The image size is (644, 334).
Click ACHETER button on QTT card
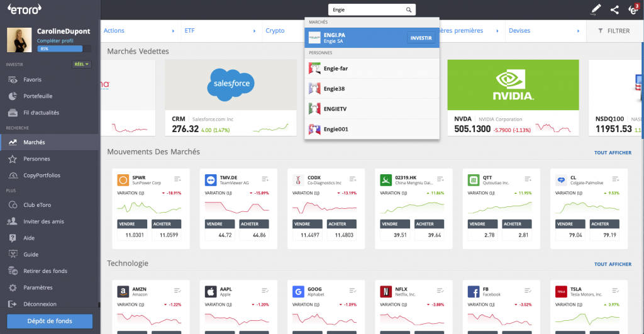(517, 224)
